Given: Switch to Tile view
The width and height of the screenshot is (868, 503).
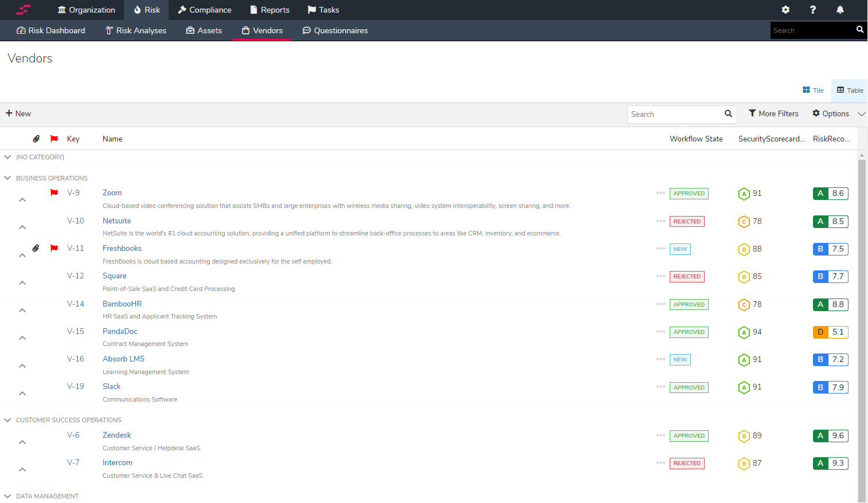Looking at the screenshot, I should pos(813,91).
